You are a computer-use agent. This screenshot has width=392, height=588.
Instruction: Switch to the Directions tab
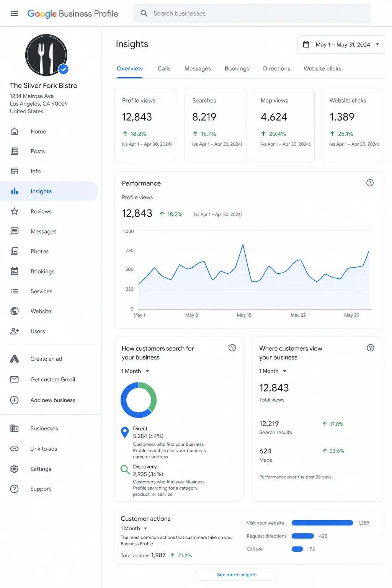point(276,69)
